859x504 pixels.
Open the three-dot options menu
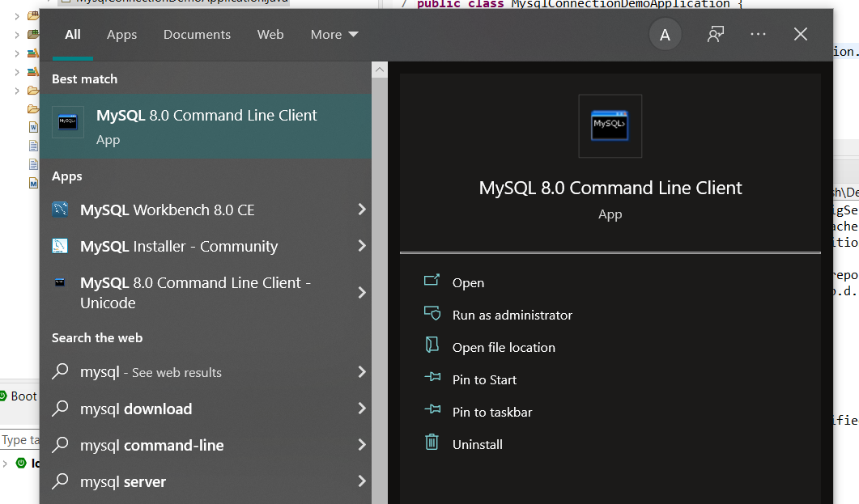[758, 35]
